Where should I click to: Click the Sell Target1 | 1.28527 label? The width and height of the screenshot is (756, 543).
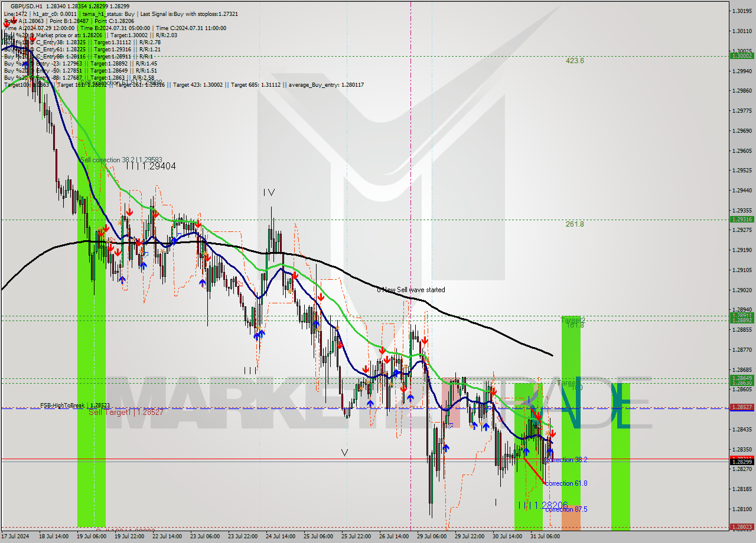[x=126, y=412]
